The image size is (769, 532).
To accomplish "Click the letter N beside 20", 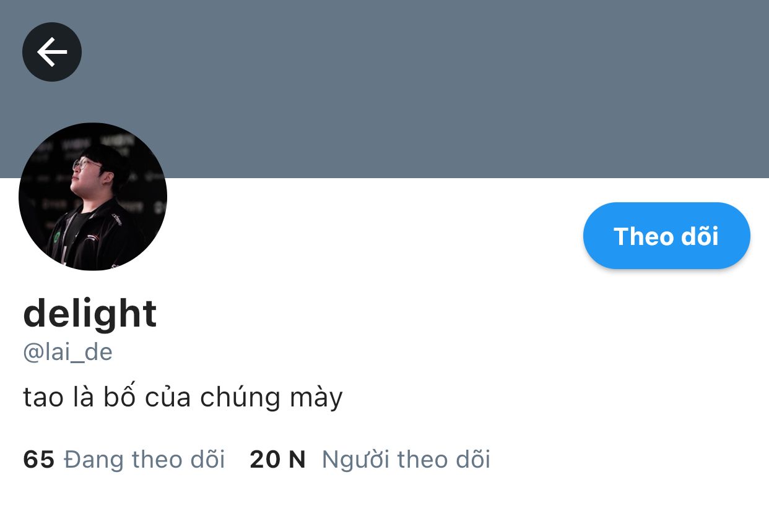I will [x=297, y=460].
